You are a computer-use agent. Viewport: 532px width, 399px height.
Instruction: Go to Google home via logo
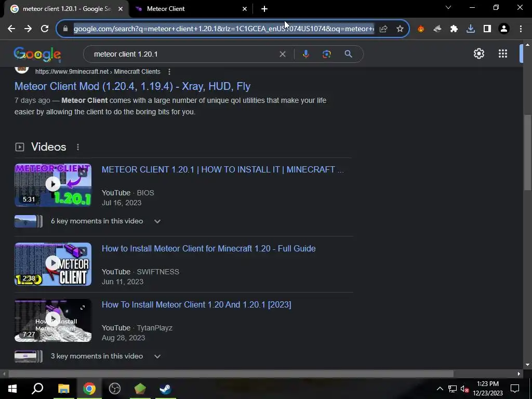(37, 54)
